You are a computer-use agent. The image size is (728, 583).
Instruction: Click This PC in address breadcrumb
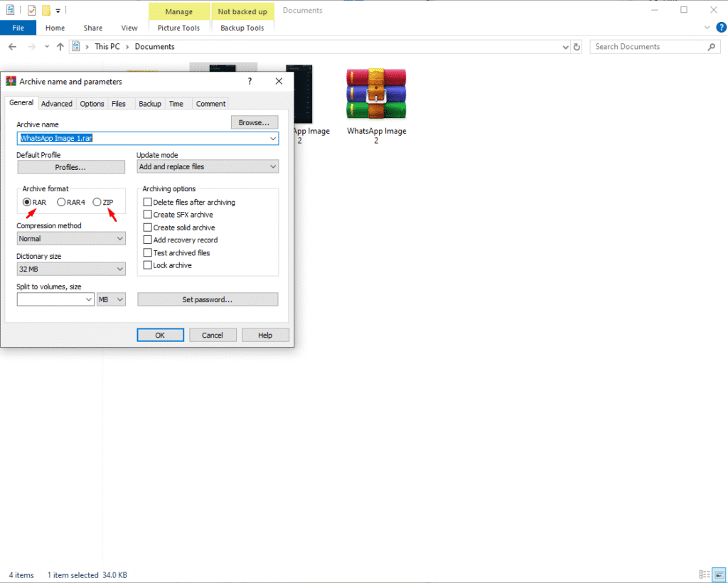[x=107, y=47]
